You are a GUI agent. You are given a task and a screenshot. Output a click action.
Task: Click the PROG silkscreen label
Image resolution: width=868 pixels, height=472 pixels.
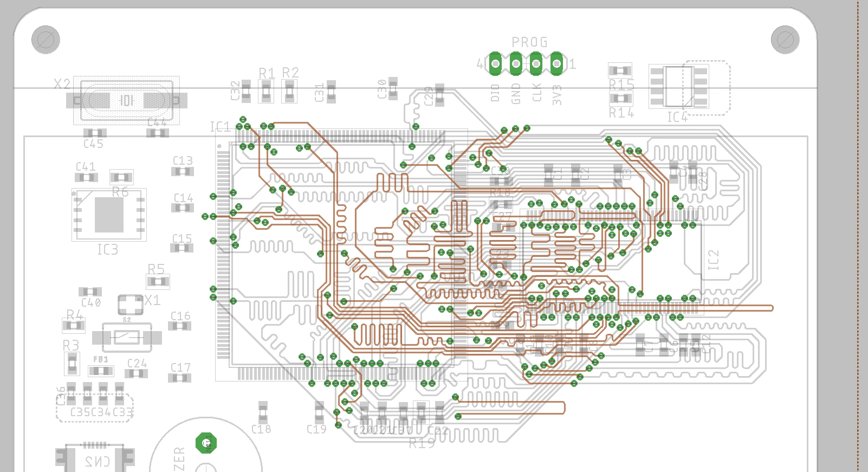point(529,42)
